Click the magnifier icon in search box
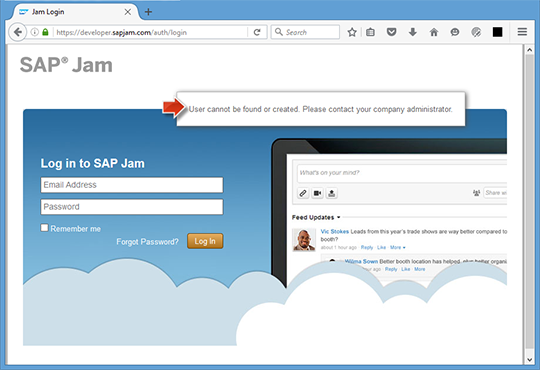The image size is (540, 370). pyautogui.click(x=279, y=32)
